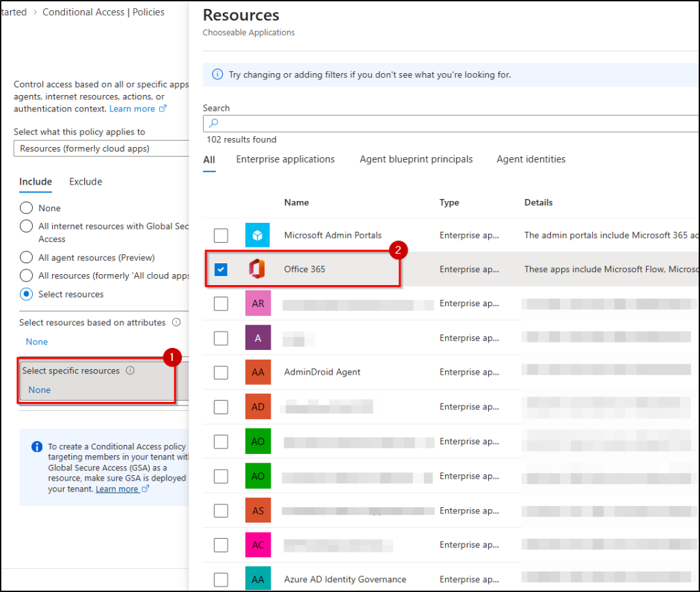This screenshot has width=700, height=592.
Task: Click the magenta AC app icon
Action: pyautogui.click(x=258, y=545)
